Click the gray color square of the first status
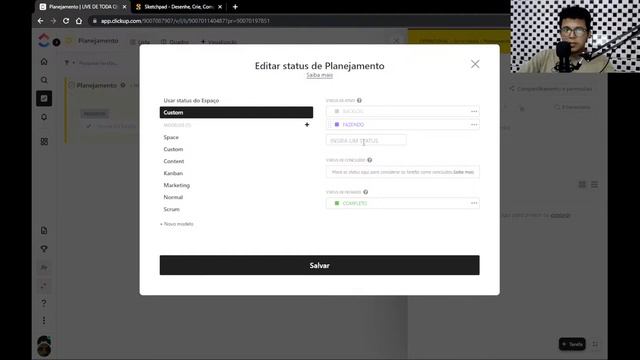Screen dimensions: 640x360 coord(337,111)
